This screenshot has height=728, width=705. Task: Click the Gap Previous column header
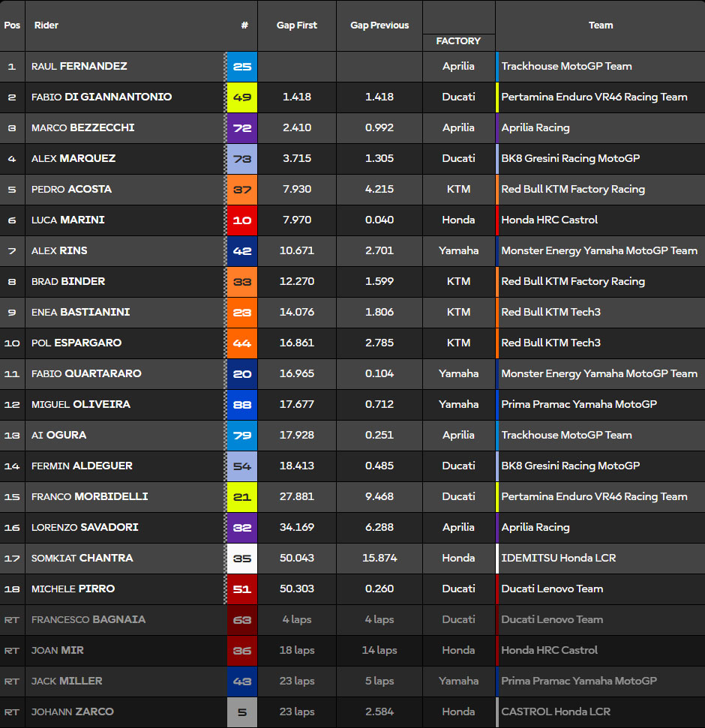tap(379, 25)
